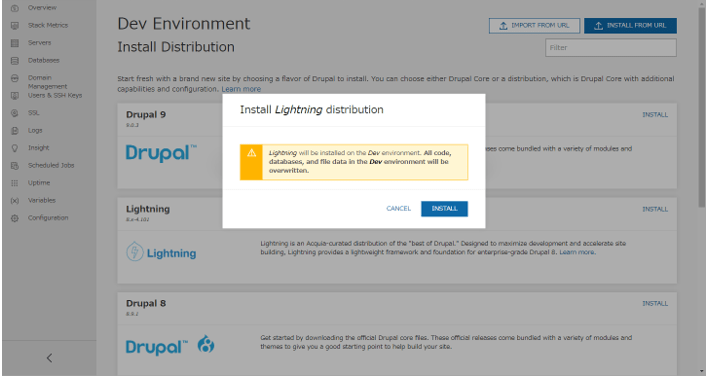The width and height of the screenshot is (706, 376).
Task: Click the Servers sidebar icon
Action: (15, 43)
